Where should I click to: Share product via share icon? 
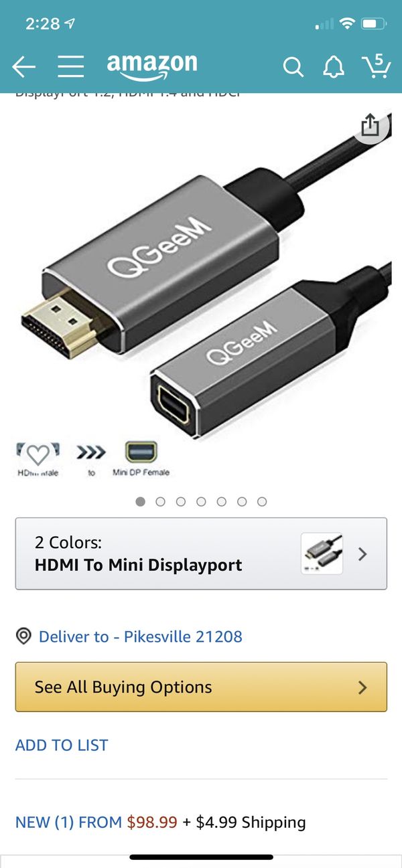[370, 124]
